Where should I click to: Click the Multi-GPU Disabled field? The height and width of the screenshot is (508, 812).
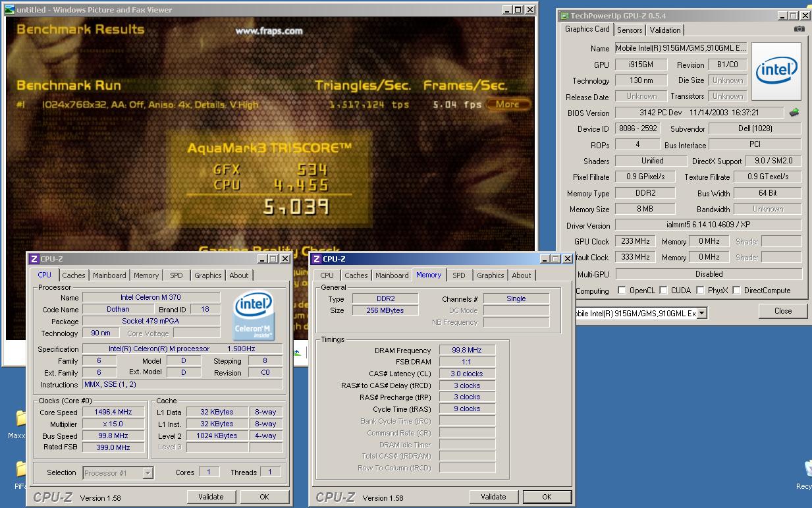[x=709, y=274]
